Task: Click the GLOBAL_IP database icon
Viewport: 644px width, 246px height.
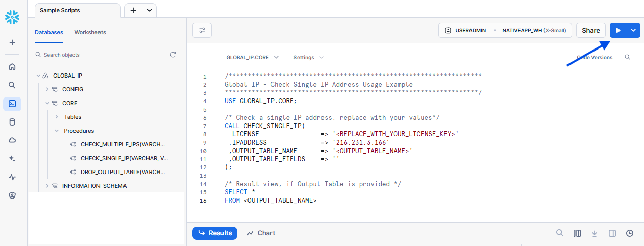Action: point(45,76)
